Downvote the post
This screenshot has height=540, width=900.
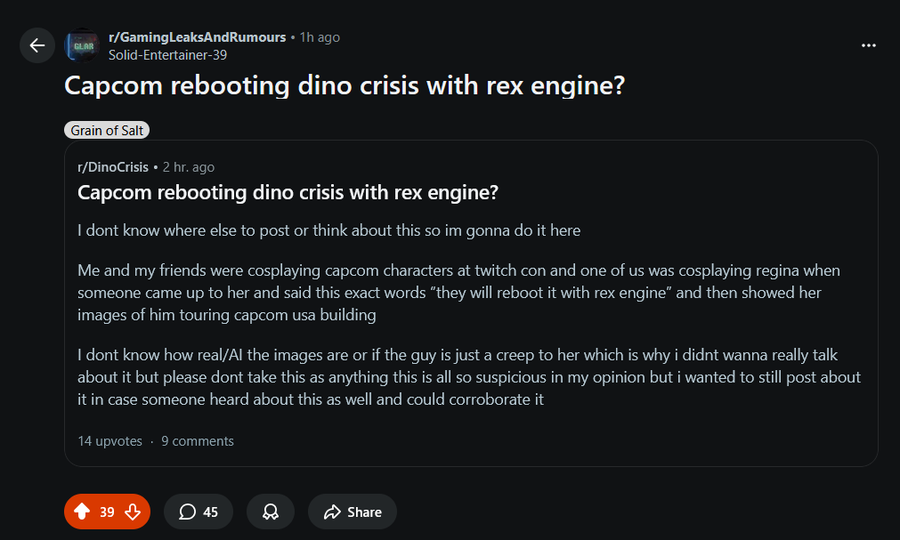pos(132,512)
